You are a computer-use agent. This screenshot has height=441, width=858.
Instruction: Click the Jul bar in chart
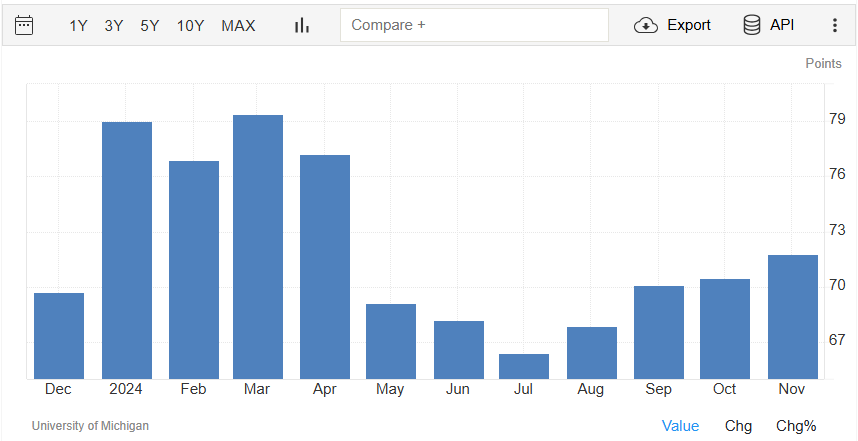tap(524, 366)
